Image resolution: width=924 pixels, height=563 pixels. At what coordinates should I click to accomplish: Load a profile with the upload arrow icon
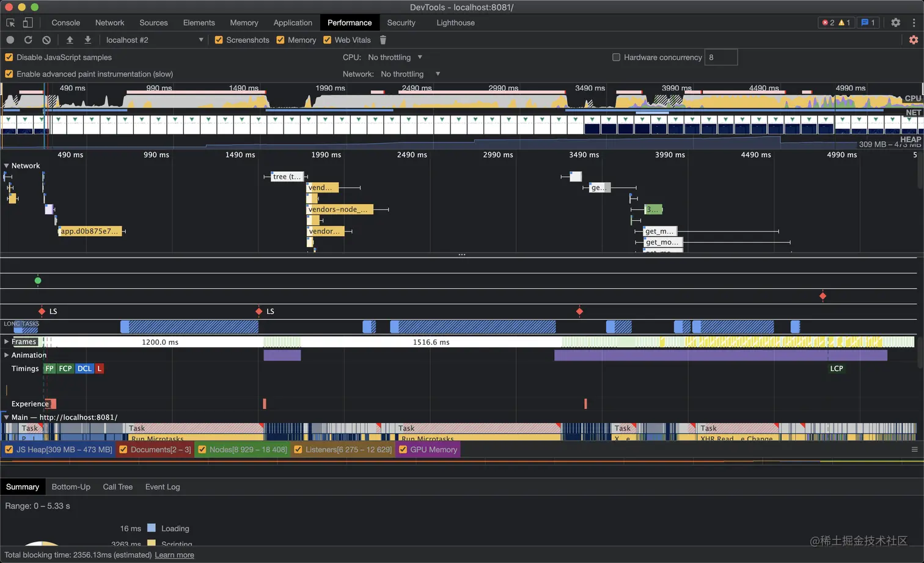tap(70, 40)
